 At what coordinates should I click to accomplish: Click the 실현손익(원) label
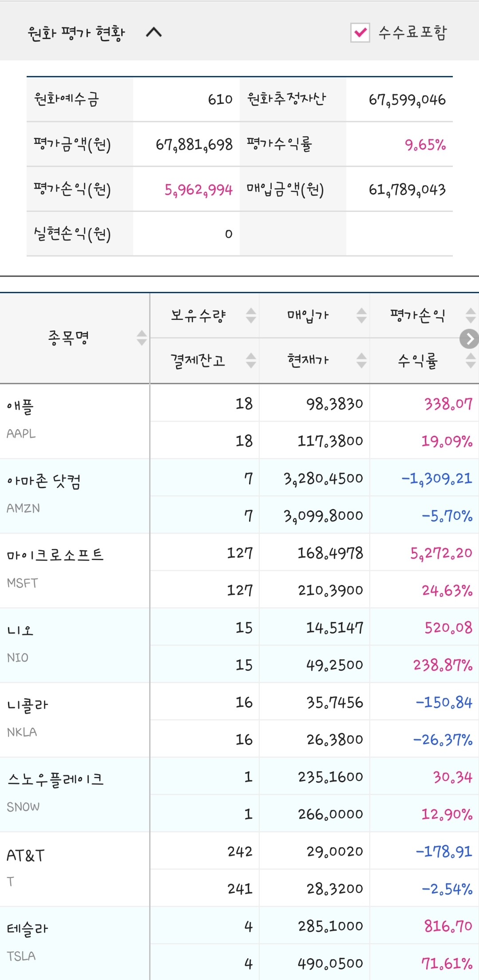(x=72, y=234)
